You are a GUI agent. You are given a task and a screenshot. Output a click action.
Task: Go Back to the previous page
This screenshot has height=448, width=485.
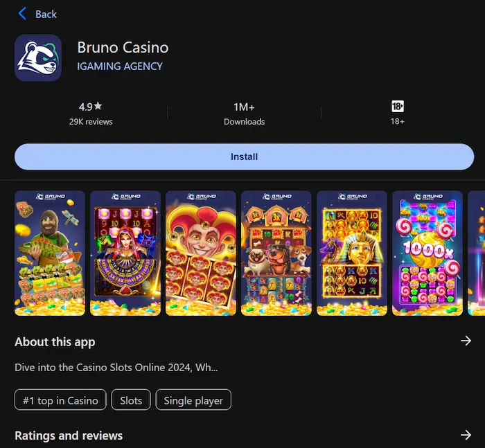[x=46, y=15]
